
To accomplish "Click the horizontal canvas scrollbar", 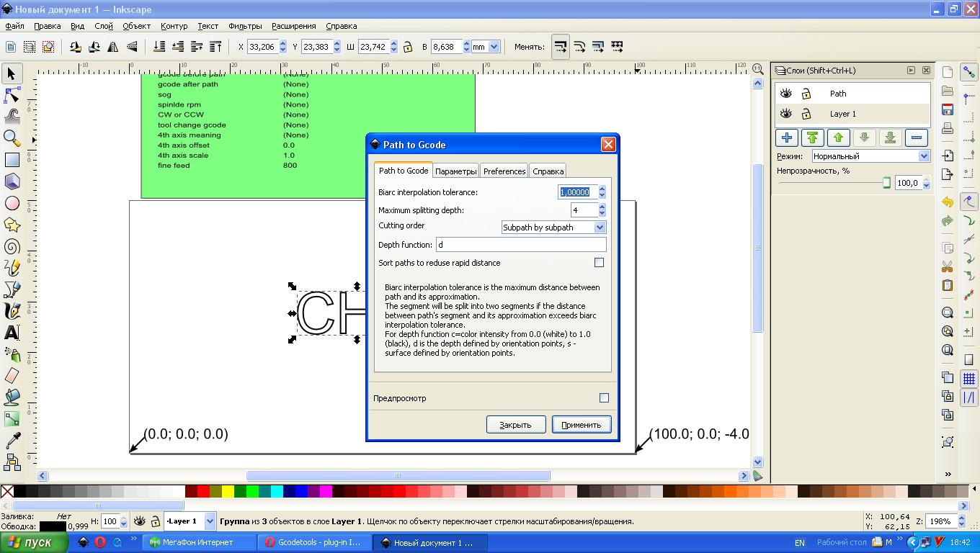I will [x=397, y=475].
